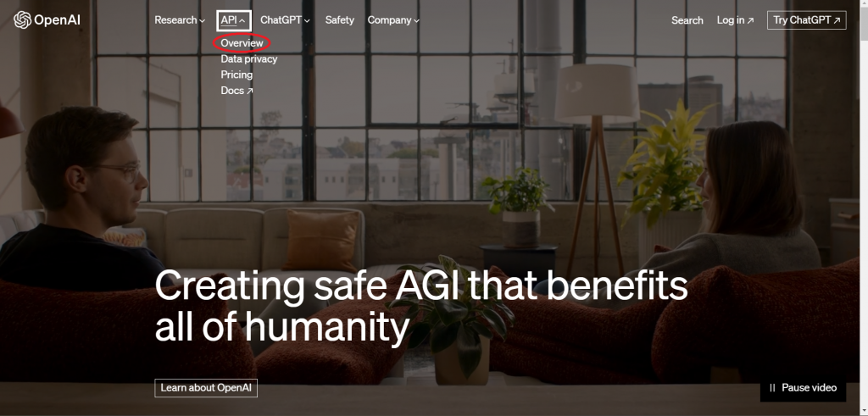Expand the Company dropdown menu

click(393, 20)
